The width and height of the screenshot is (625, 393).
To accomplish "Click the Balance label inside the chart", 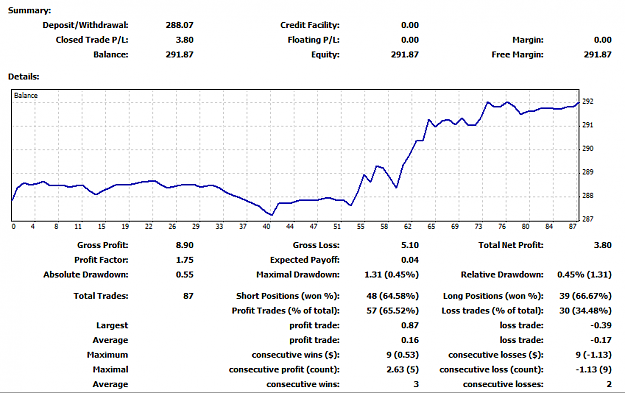I will [26, 96].
